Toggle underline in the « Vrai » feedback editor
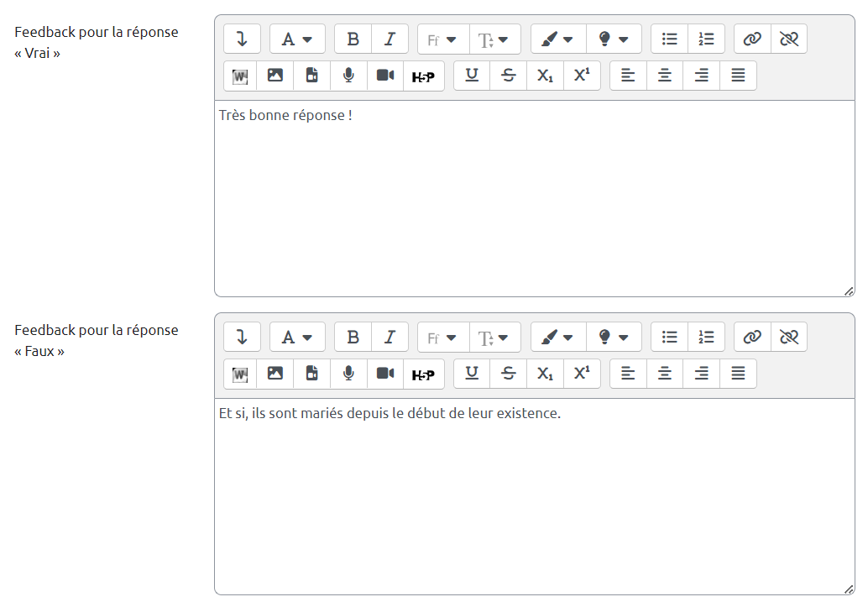 pos(472,76)
